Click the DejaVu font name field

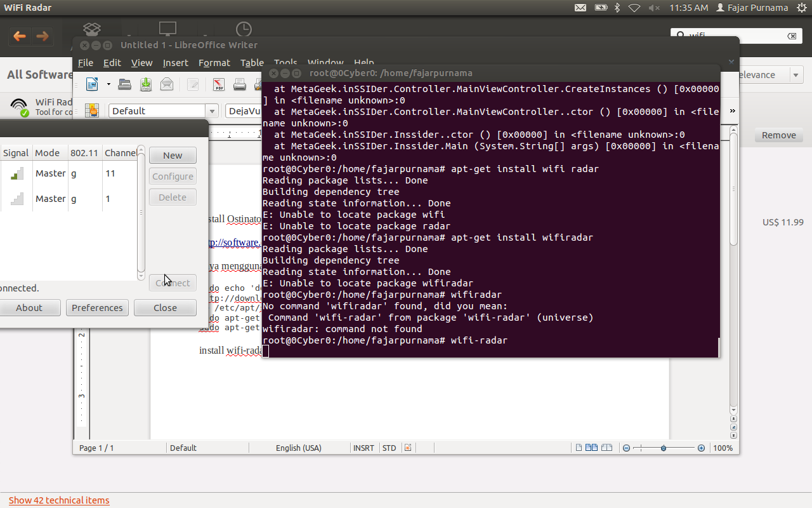244,111
